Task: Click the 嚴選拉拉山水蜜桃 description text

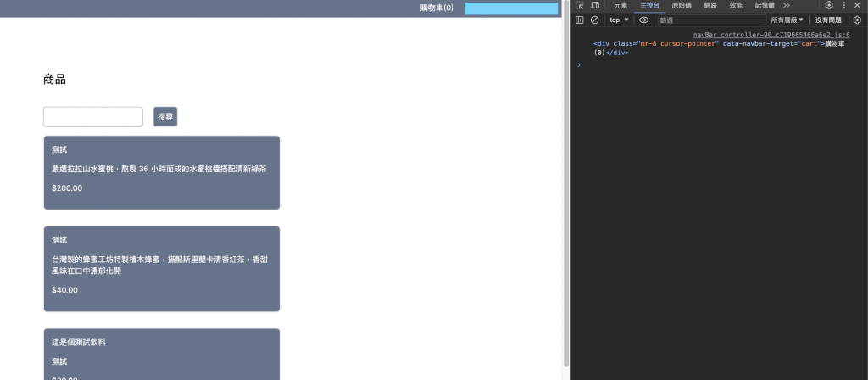Action: pos(159,169)
